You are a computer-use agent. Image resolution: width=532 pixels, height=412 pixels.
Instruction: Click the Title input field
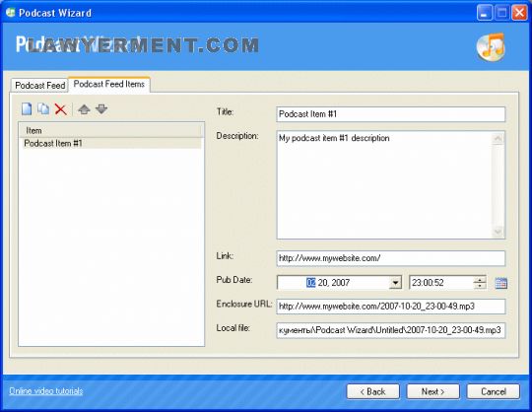(391, 114)
